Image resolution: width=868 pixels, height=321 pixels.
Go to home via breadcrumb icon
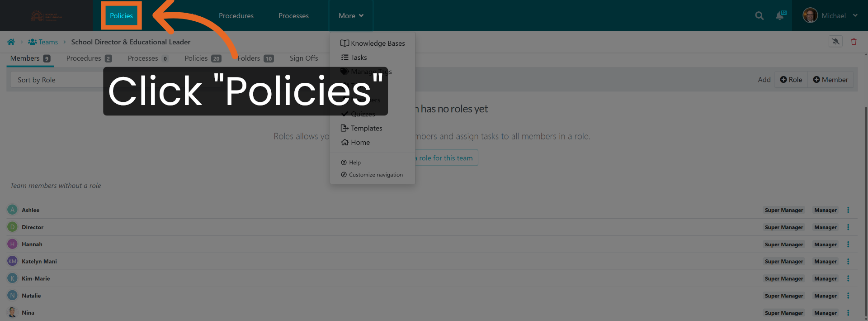[11, 42]
